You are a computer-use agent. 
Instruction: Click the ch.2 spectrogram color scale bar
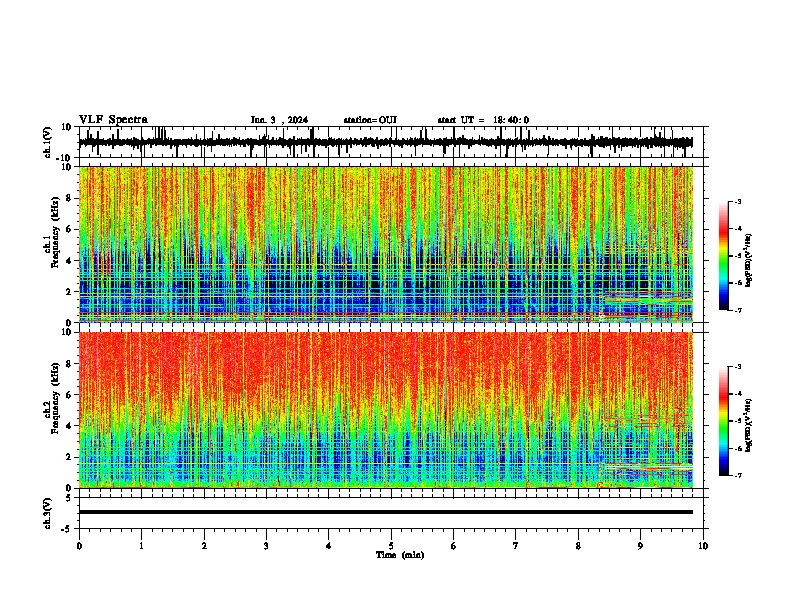tap(724, 421)
